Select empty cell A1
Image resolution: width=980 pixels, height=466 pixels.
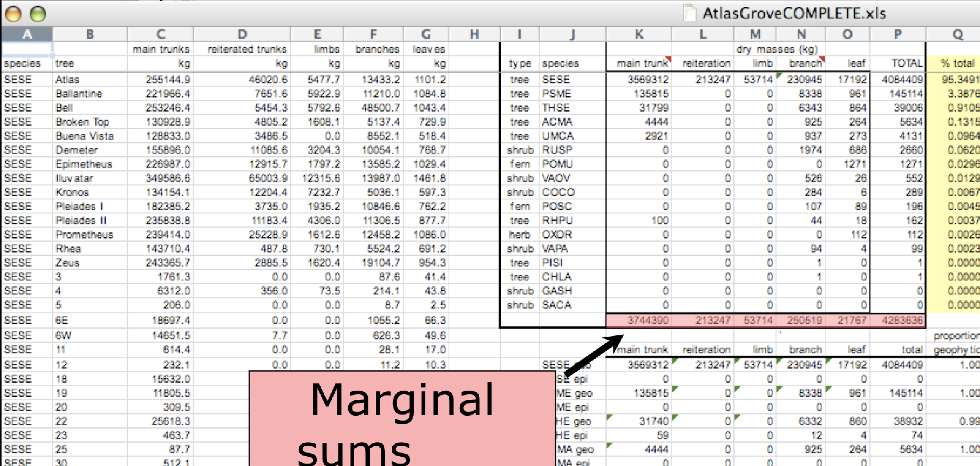(27, 49)
